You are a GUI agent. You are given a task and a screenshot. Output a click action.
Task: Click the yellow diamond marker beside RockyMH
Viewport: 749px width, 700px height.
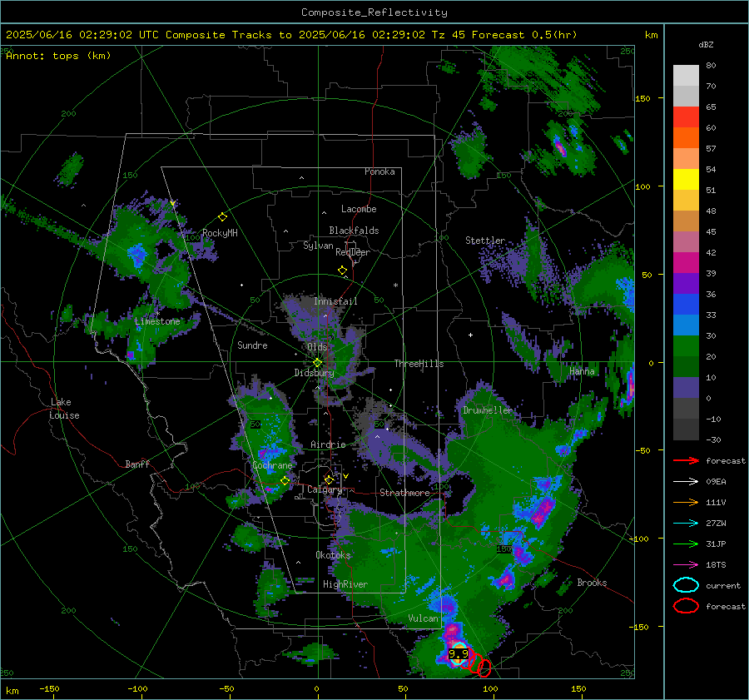222,217
